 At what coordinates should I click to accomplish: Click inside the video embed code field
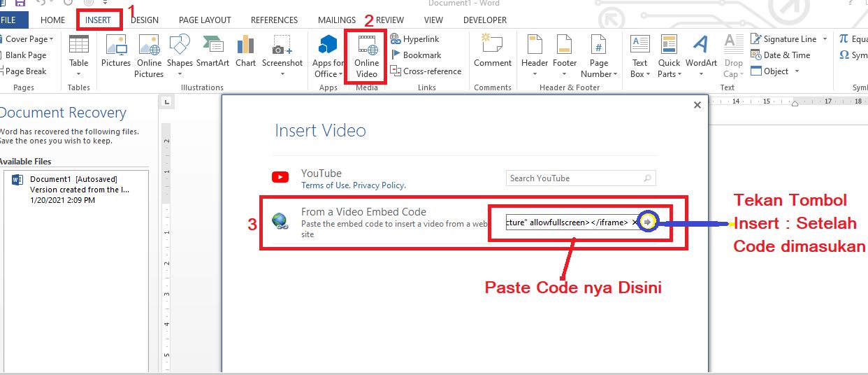567,222
